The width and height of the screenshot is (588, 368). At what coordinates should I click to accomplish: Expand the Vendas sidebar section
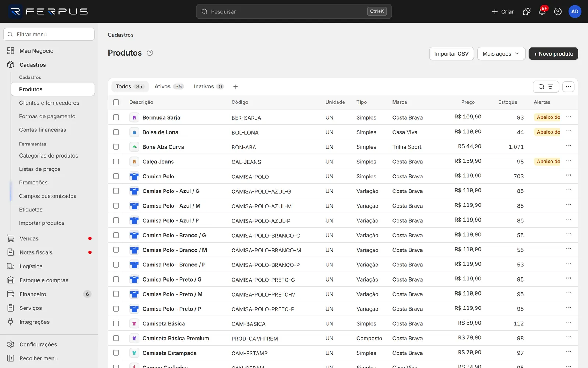(49, 238)
